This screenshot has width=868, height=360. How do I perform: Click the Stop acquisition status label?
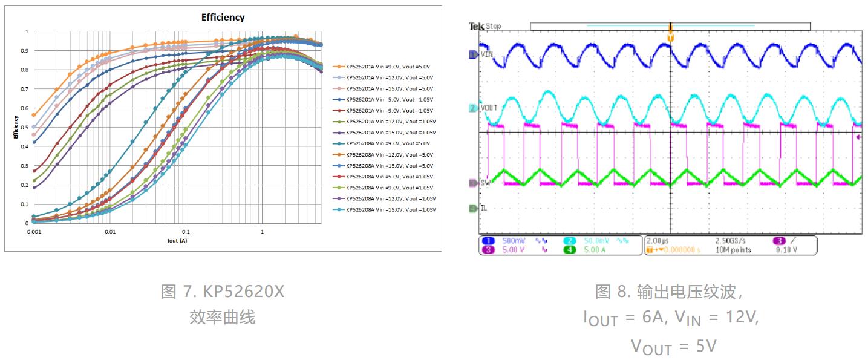coord(493,27)
